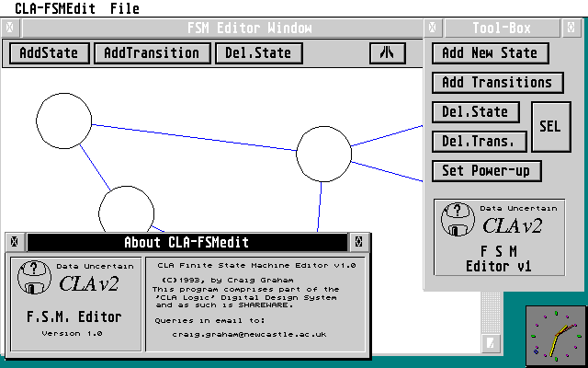Choose Add Transitions in Tool-Box

tap(496, 83)
